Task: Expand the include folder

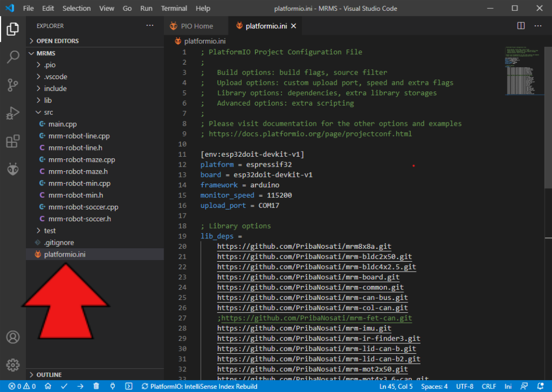Action: pyautogui.click(x=55, y=88)
